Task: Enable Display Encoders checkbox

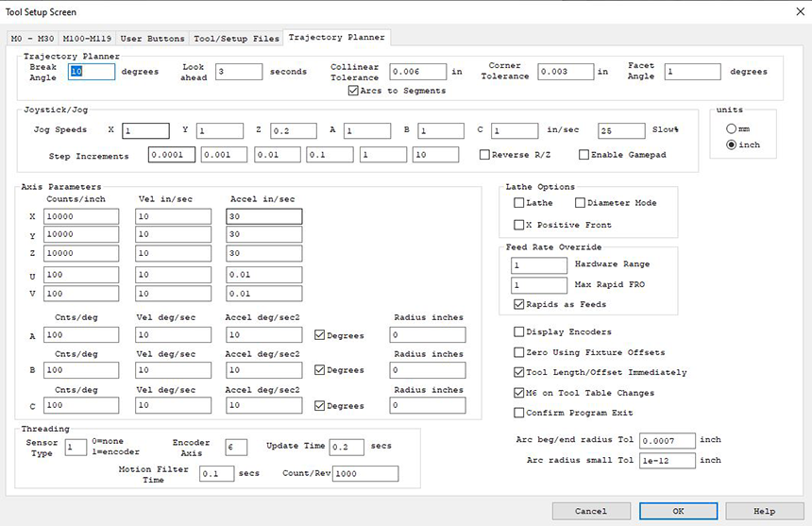Action: tap(518, 332)
